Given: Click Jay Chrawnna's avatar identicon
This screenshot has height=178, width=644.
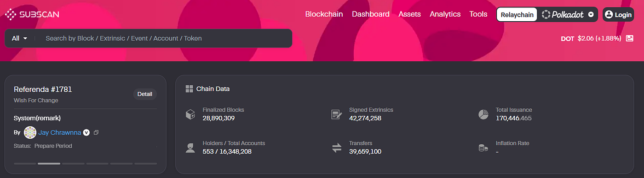Looking at the screenshot, I should 30,132.
